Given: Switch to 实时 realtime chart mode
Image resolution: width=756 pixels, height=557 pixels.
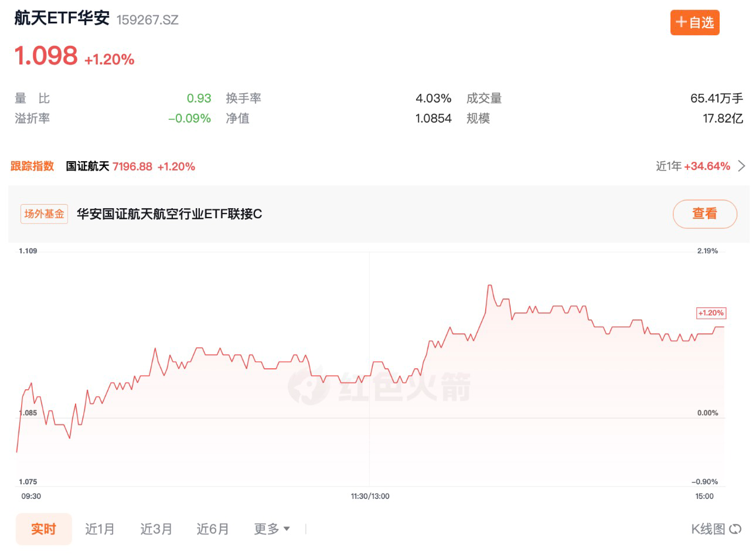Looking at the screenshot, I should click(44, 529).
